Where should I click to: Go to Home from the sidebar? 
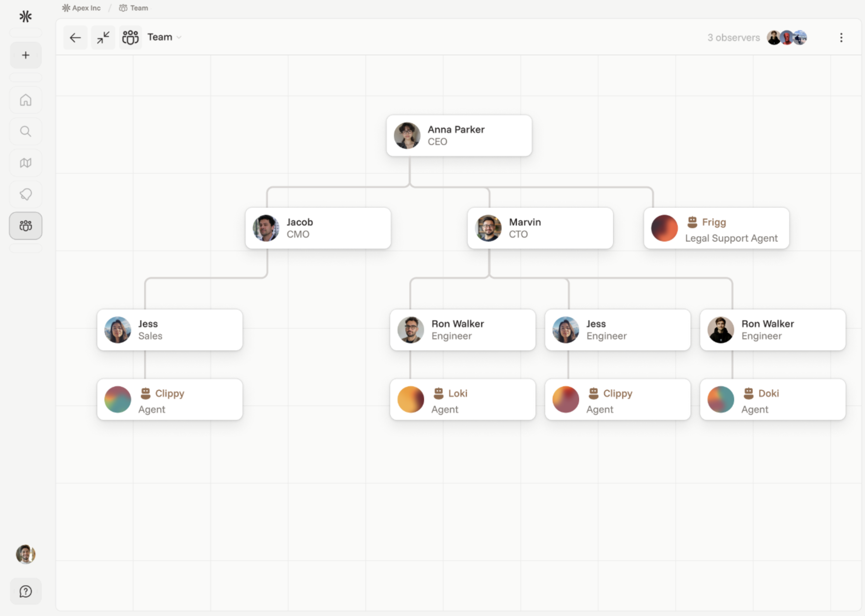coord(25,100)
